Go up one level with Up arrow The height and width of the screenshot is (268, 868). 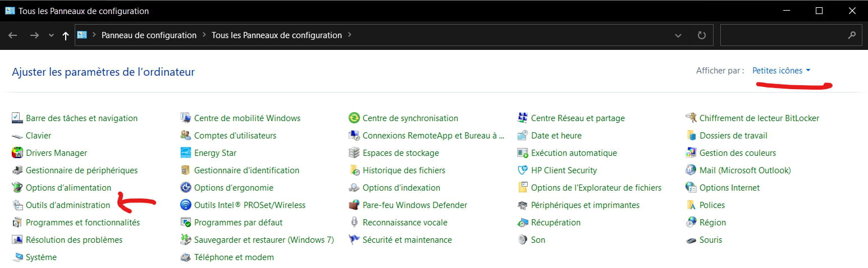(66, 35)
